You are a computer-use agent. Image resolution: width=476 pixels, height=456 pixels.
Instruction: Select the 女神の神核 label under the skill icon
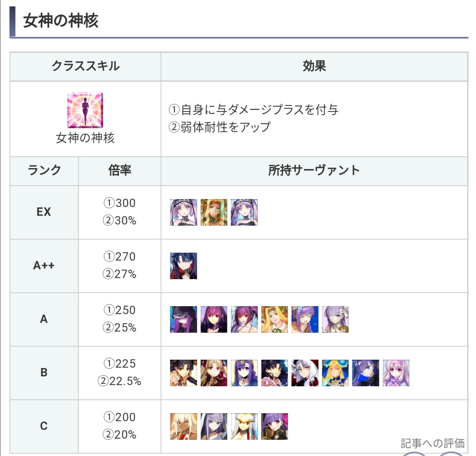coord(85,138)
